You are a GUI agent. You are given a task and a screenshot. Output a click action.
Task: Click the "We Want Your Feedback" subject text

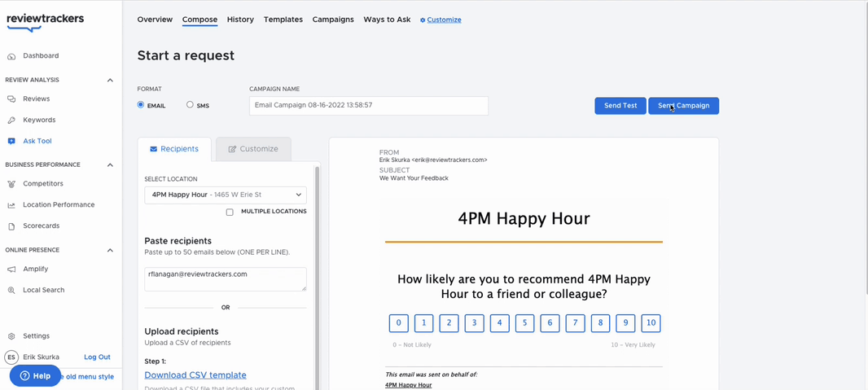tap(414, 178)
